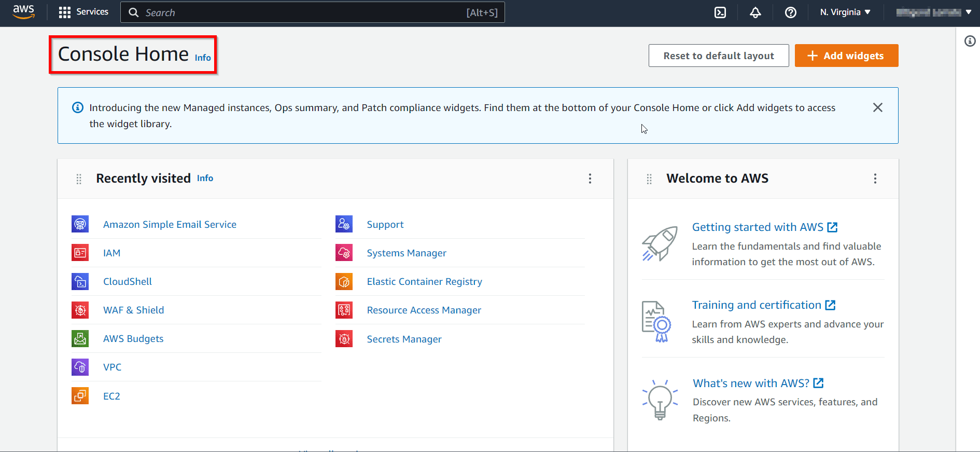Grab the Welcome to AWS drag handle
The height and width of the screenshot is (452, 980).
[649, 179]
